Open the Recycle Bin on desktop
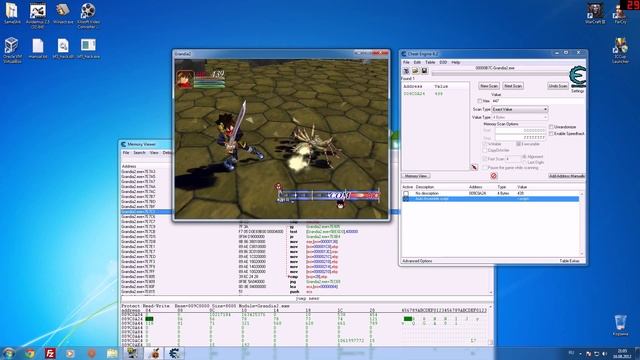The image size is (640, 360). pos(620,325)
